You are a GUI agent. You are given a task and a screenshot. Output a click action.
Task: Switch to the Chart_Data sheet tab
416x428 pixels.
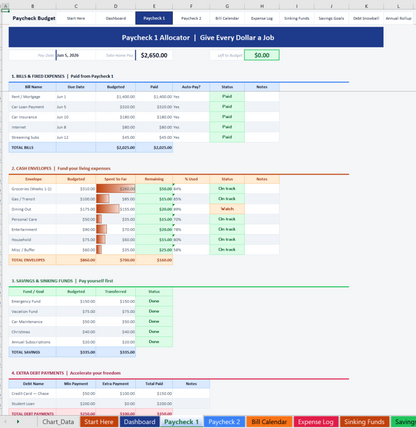[58, 422]
